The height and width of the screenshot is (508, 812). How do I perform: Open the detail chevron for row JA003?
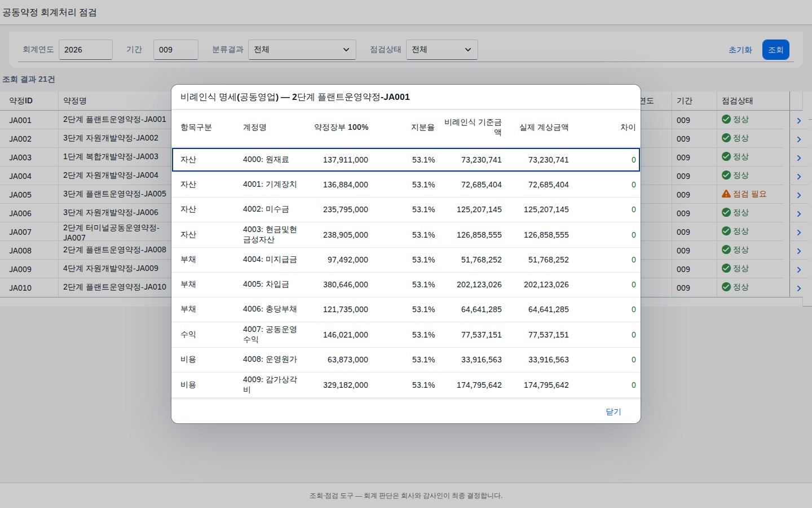click(x=798, y=158)
